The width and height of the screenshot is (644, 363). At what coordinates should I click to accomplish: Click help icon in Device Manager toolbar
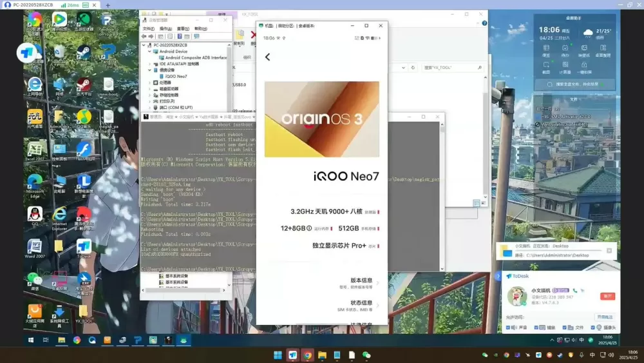(180, 37)
